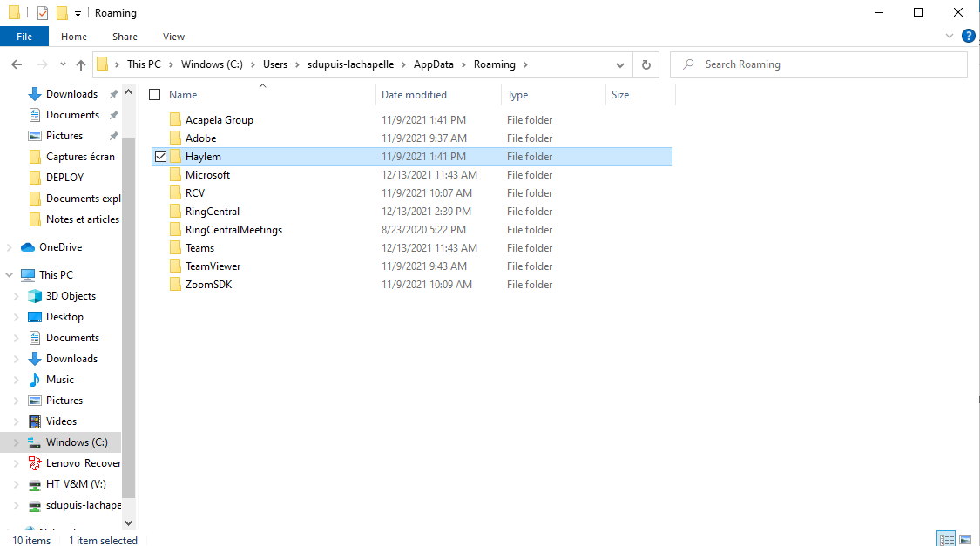Click the Properties icon in title bar
980x546 pixels.
(x=43, y=13)
